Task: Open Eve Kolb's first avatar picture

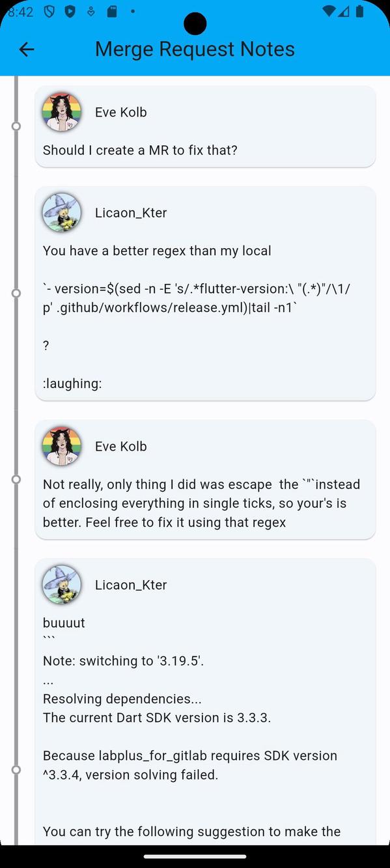Action: (62, 111)
